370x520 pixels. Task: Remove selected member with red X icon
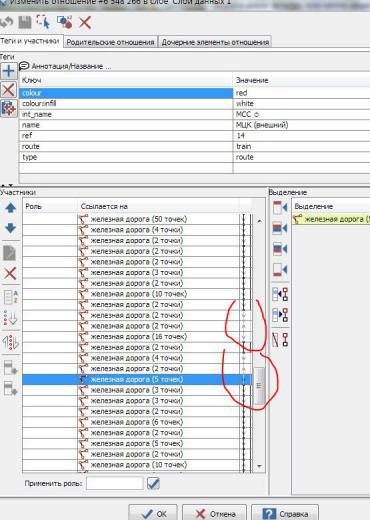10,274
